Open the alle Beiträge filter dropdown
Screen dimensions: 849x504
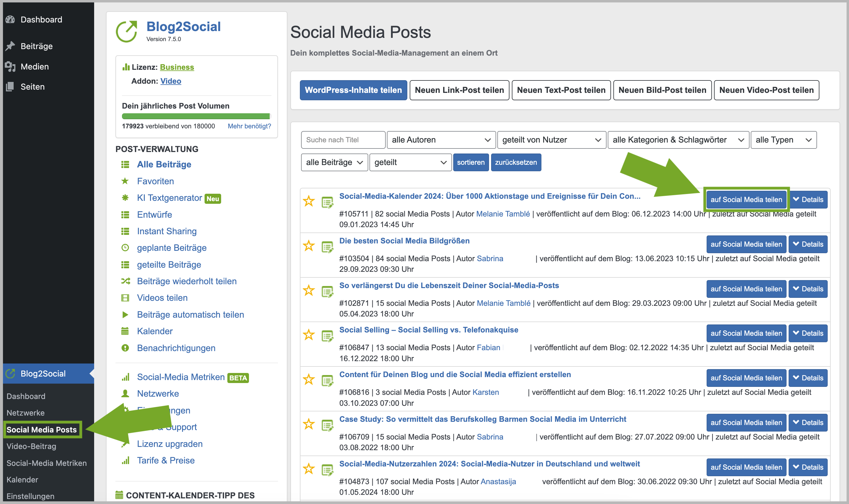point(334,162)
